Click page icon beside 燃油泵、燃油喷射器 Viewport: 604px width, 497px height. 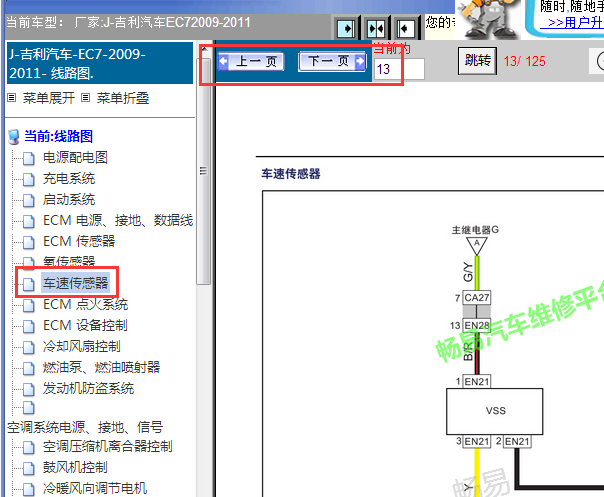[29, 368]
